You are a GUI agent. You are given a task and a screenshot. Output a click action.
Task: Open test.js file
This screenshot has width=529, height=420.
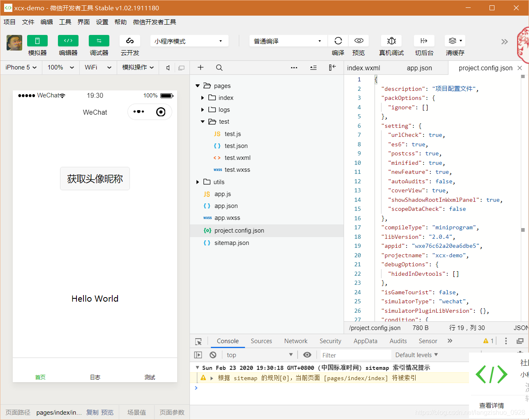coord(233,134)
